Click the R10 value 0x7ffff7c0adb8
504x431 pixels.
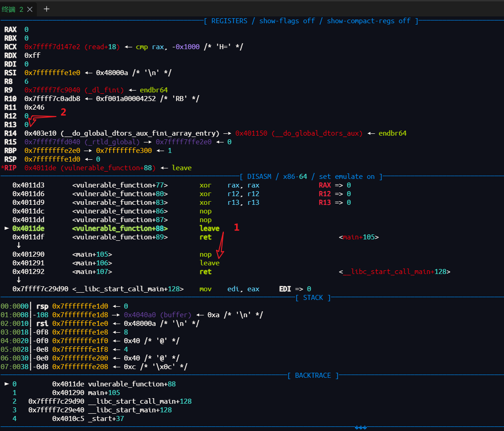pyautogui.click(x=52, y=99)
